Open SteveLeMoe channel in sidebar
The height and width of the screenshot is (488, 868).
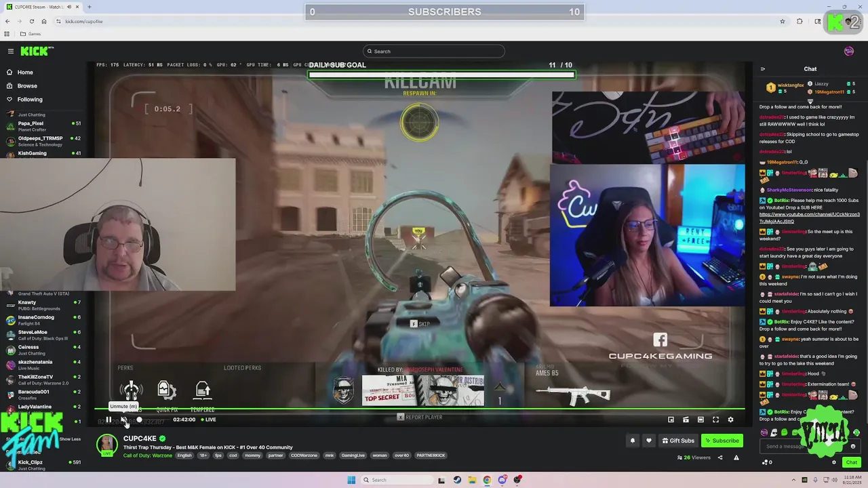pos(44,335)
